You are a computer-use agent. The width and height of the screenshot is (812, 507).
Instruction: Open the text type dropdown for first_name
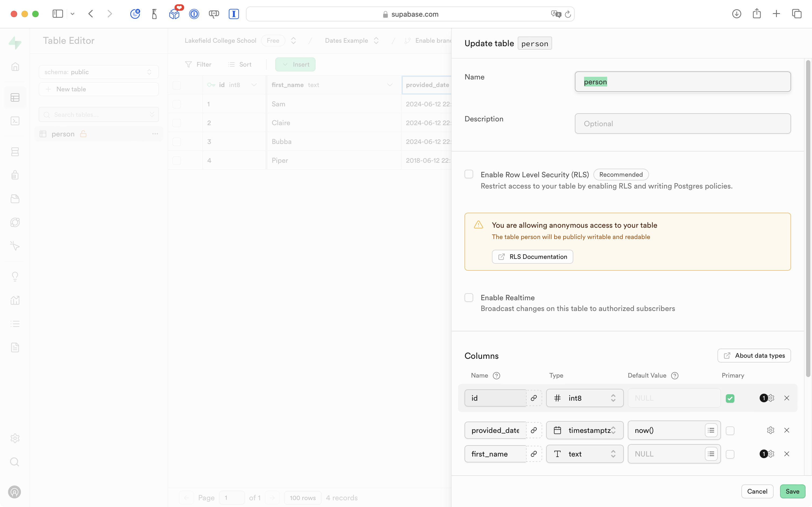[x=585, y=454]
